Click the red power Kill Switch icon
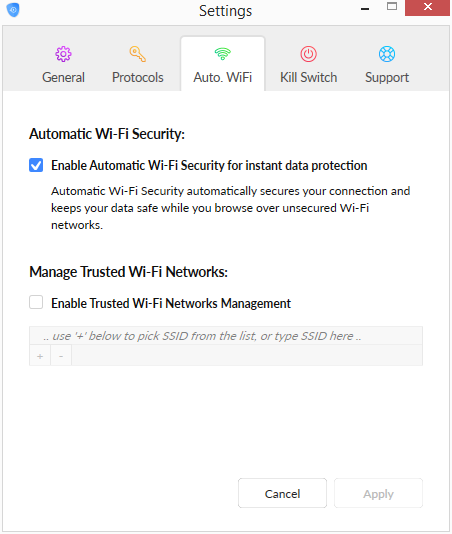 [309, 54]
